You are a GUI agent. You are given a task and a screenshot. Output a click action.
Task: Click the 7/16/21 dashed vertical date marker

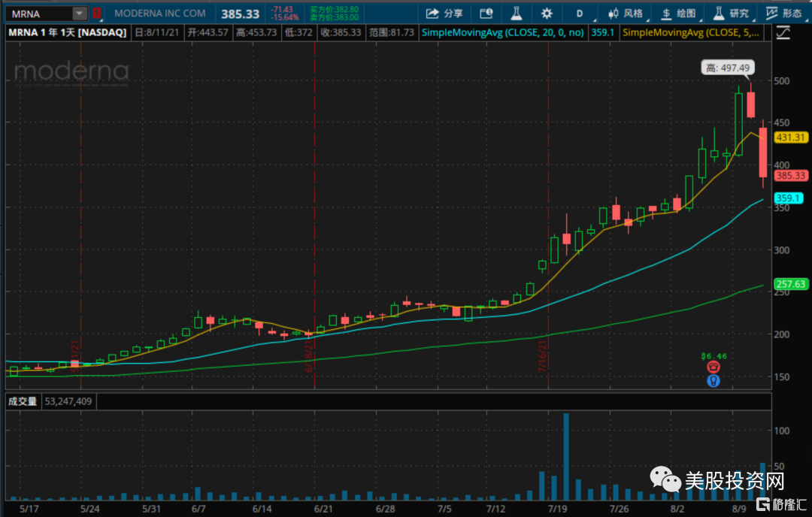(548, 225)
